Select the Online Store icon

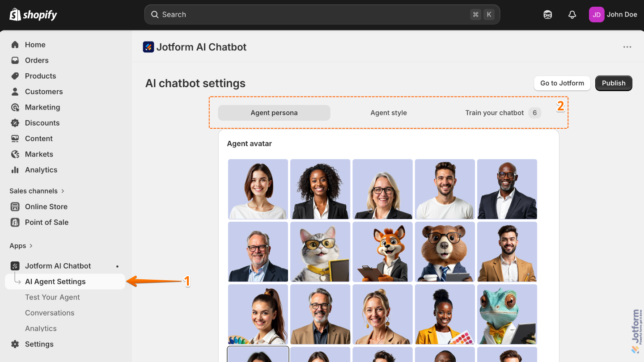[15, 206]
